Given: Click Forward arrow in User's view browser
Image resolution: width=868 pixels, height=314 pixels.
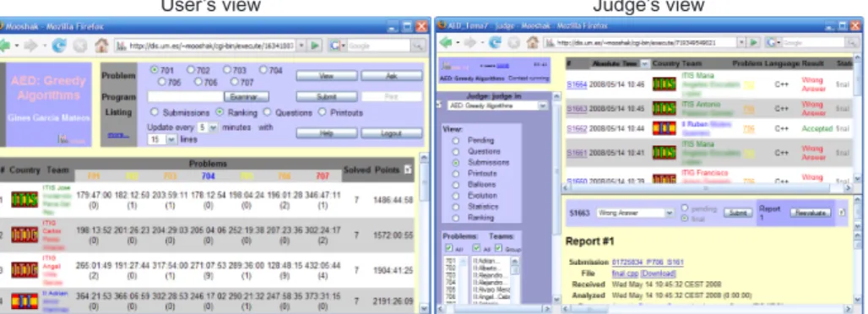Looking at the screenshot, I should coord(32,46).
